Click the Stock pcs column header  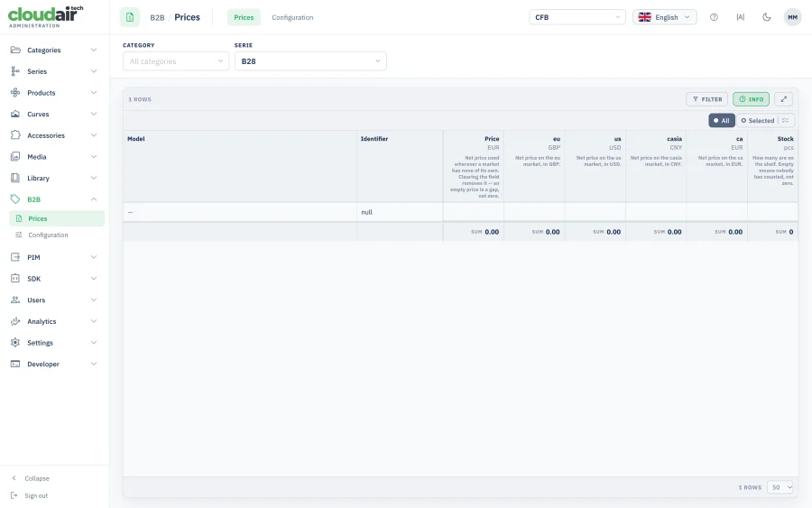coord(772,166)
